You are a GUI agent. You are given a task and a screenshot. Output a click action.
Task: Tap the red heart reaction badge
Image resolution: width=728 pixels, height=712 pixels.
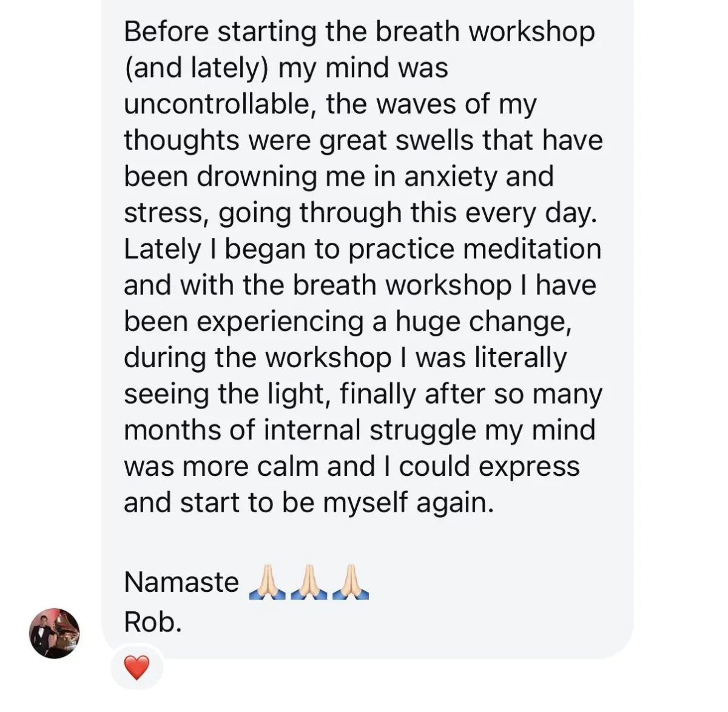[136, 668]
